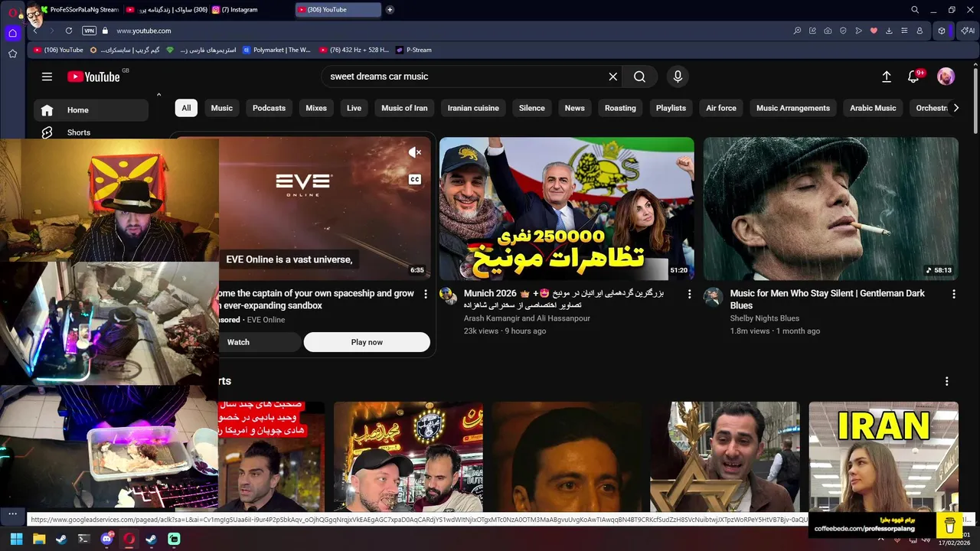The image size is (980, 551).
Task: Open the Opera sidebar bookmarks star
Action: (x=12, y=54)
